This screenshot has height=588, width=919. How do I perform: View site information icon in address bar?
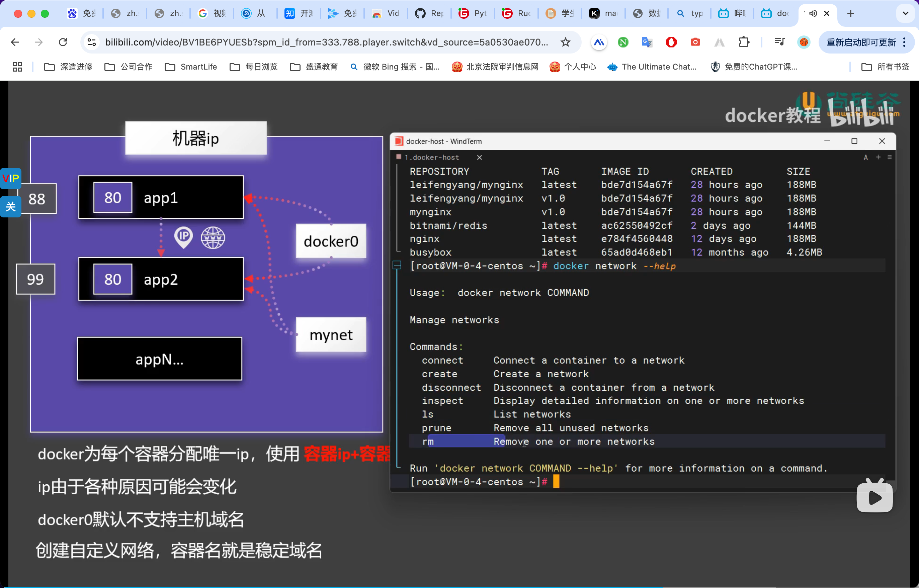(x=92, y=42)
